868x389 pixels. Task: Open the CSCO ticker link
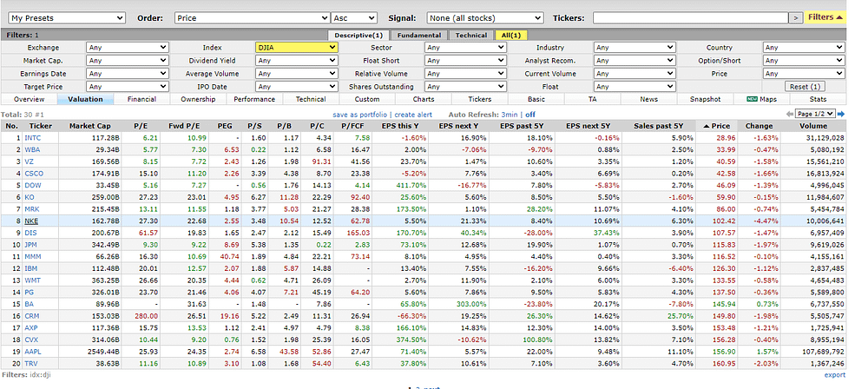[34, 174]
